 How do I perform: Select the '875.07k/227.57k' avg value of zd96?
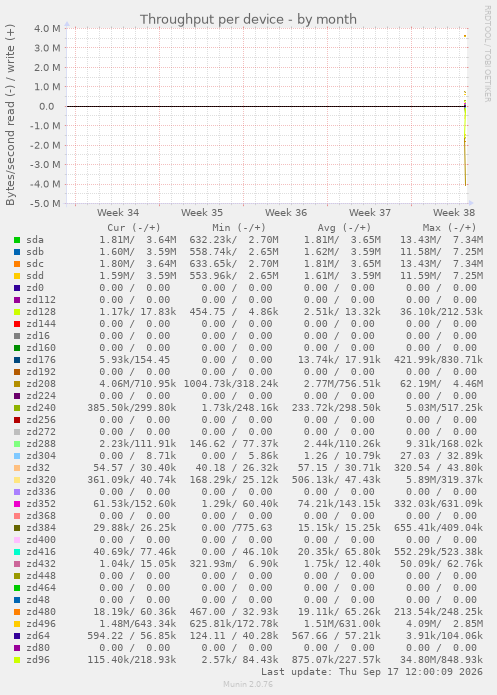(336, 660)
